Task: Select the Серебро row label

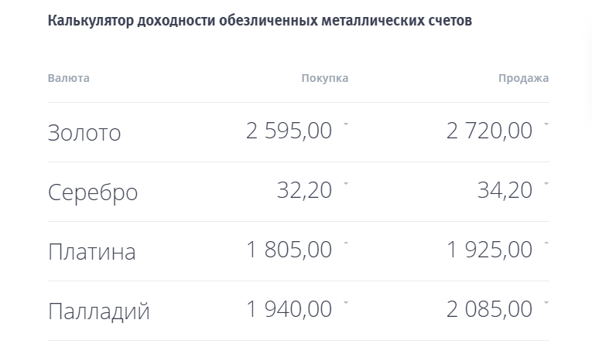Action: click(x=93, y=192)
